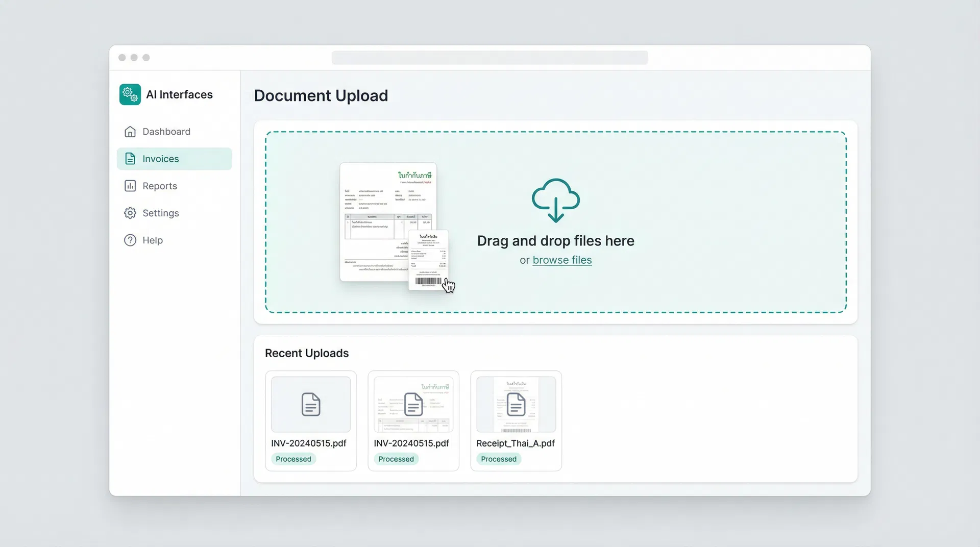Click the Invoices document icon
The image size is (980, 547).
[130, 159]
